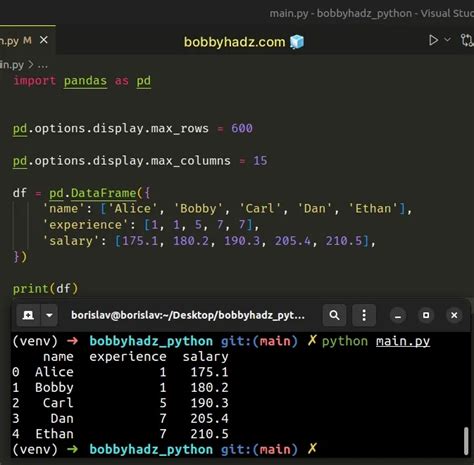474x465 pixels.
Task: Open a new terminal tab icon
Action: (x=28, y=315)
